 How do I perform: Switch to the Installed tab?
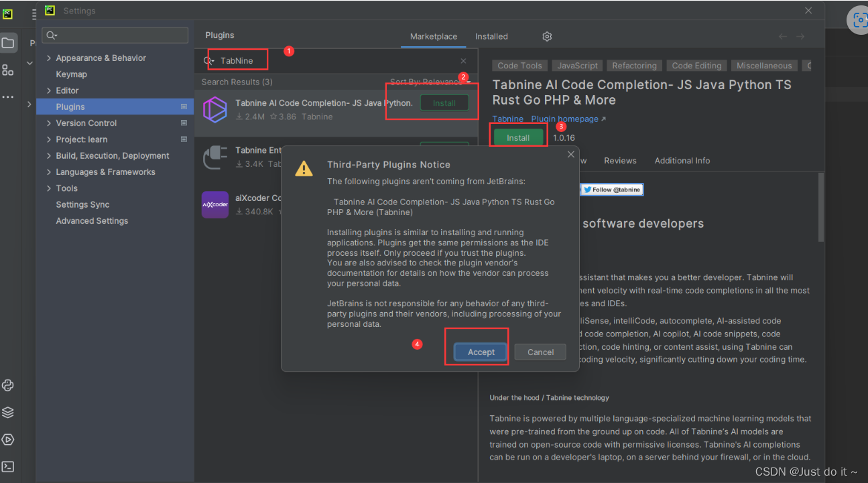pos(491,36)
